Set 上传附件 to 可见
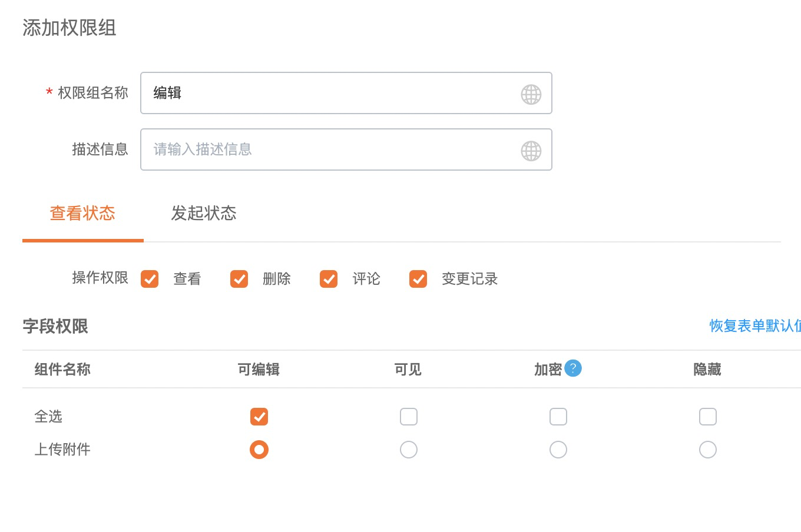Screen dimensions: 801x532 (409, 450)
